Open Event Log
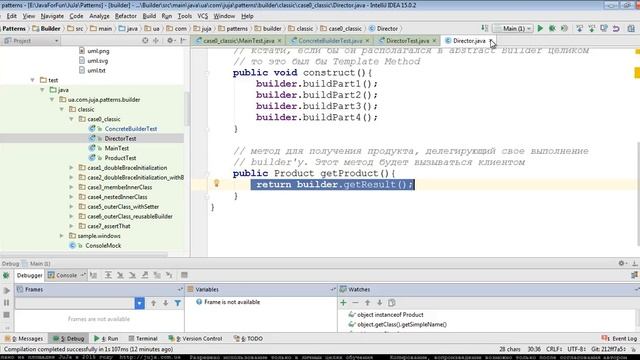 click(619, 339)
